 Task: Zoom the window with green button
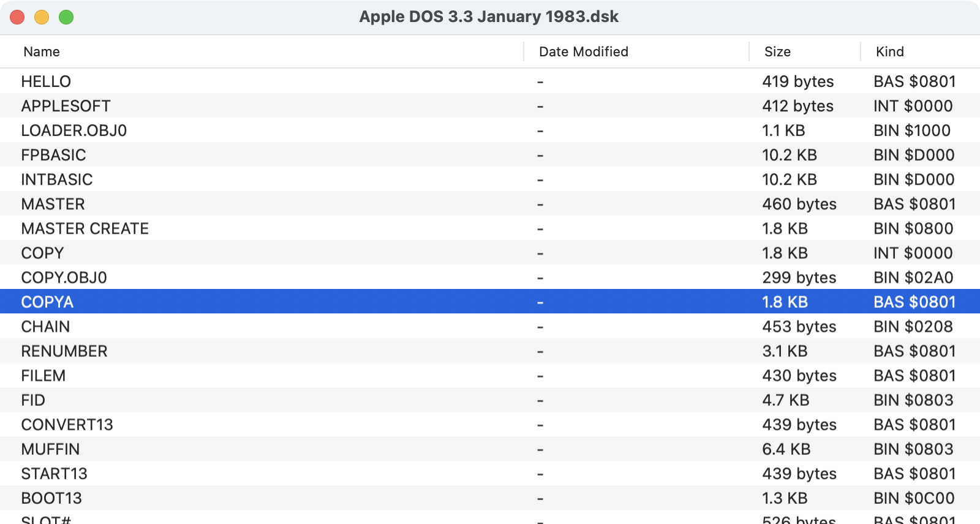66,17
